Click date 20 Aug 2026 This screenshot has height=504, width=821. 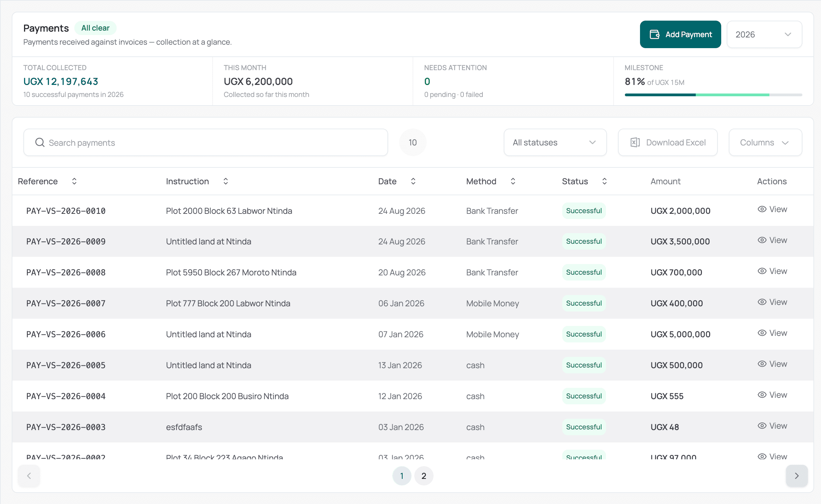402,272
